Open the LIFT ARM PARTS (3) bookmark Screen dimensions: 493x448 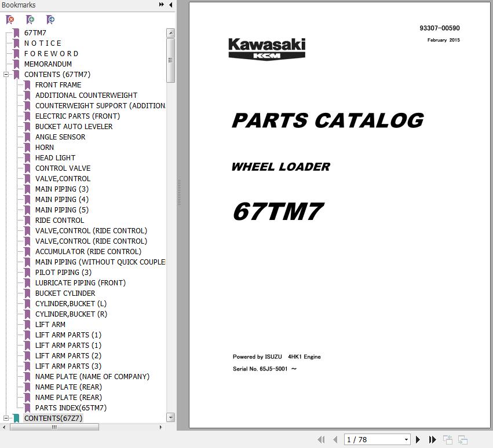pyautogui.click(x=68, y=366)
